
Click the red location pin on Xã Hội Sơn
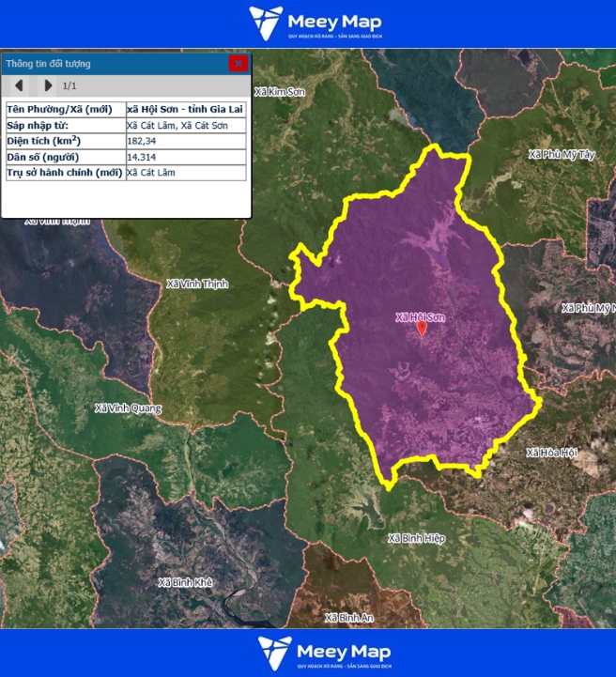tap(421, 329)
